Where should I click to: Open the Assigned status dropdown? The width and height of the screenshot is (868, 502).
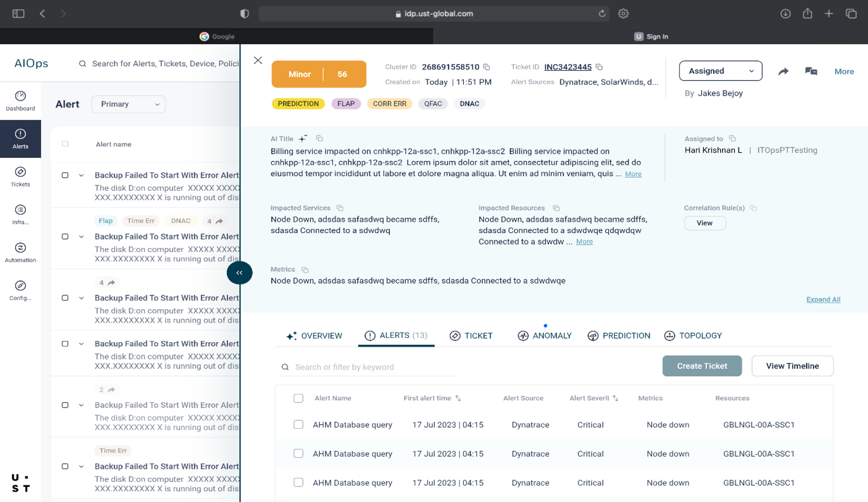pos(720,71)
